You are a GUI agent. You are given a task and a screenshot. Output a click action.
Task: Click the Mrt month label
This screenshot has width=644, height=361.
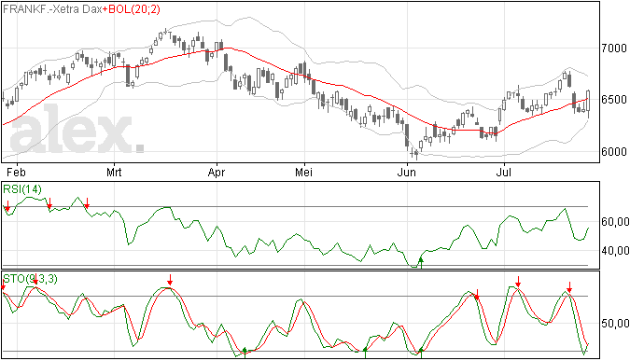[x=114, y=172]
